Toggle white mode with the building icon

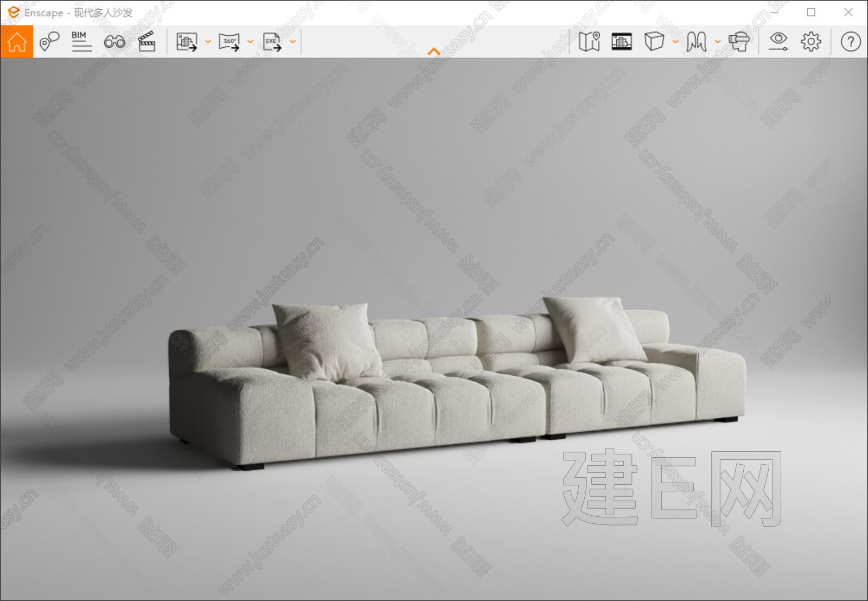[623, 41]
